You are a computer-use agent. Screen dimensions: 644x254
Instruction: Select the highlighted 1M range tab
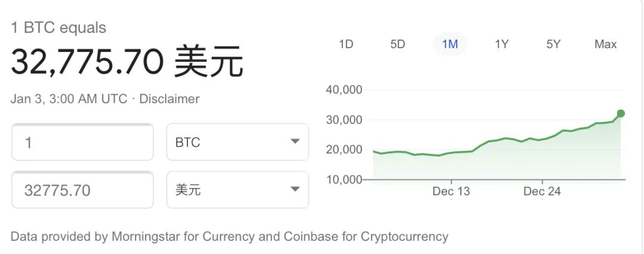click(450, 44)
